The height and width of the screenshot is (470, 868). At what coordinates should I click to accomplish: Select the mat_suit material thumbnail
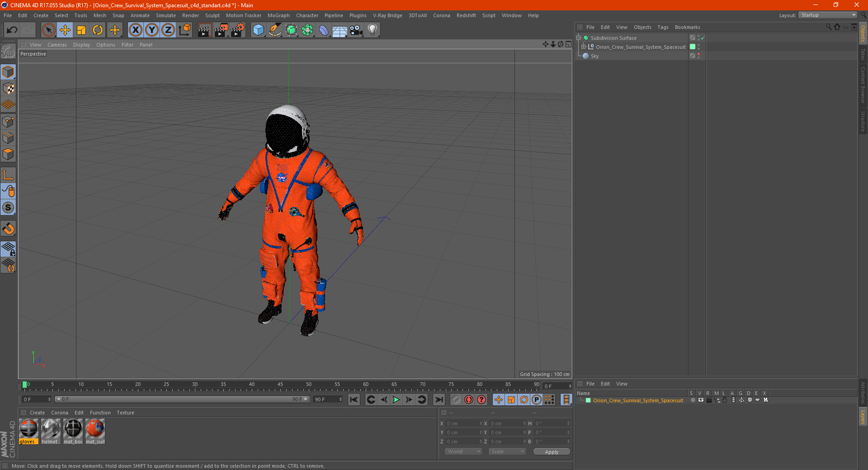95,428
